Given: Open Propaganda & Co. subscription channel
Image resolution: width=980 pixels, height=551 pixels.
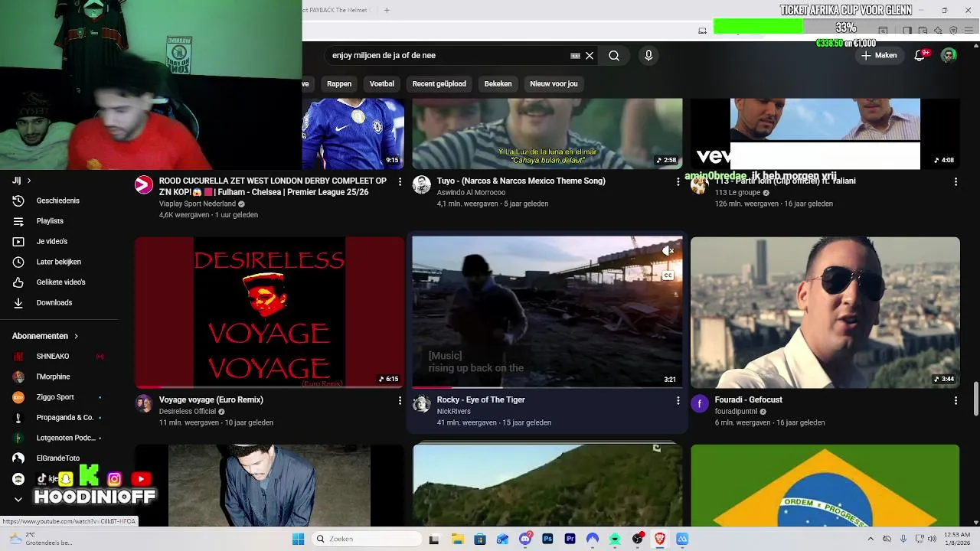Looking at the screenshot, I should (59, 418).
